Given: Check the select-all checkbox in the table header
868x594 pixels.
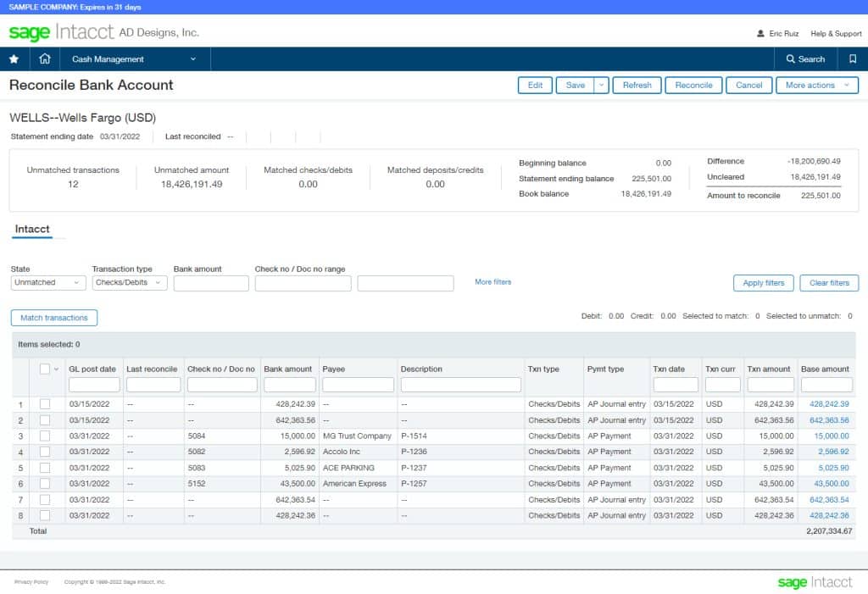Looking at the screenshot, I should pyautogui.click(x=45, y=369).
